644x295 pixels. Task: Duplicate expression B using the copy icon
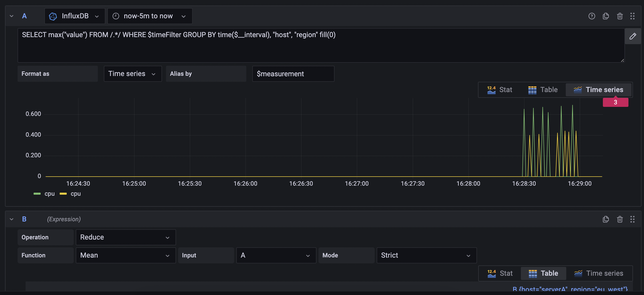606,219
